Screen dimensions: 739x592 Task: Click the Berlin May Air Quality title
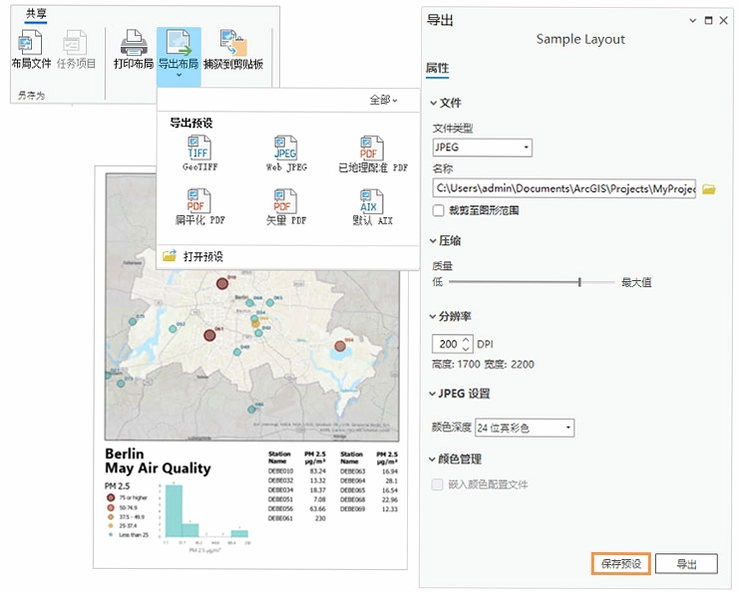click(158, 461)
